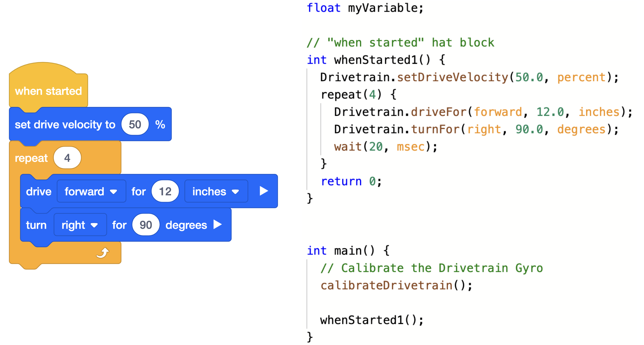Click the repeat loop arrow icon
Screen dimensions: 644x345
(x=103, y=253)
